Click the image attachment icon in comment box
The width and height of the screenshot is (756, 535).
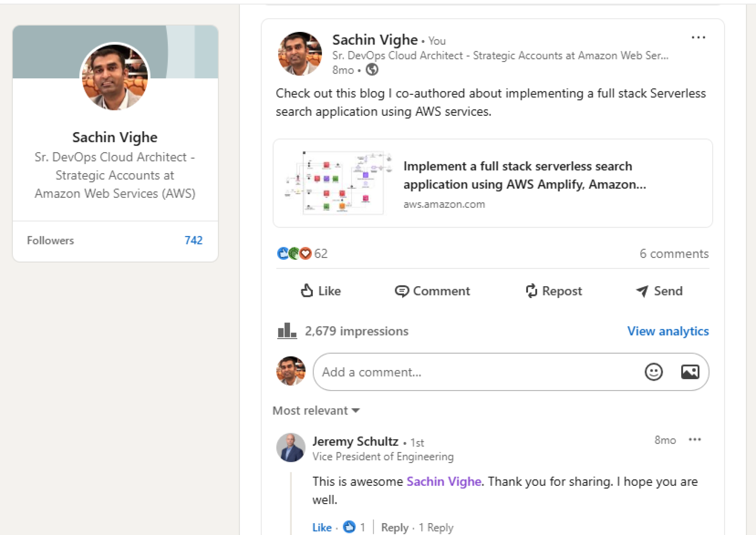point(691,372)
